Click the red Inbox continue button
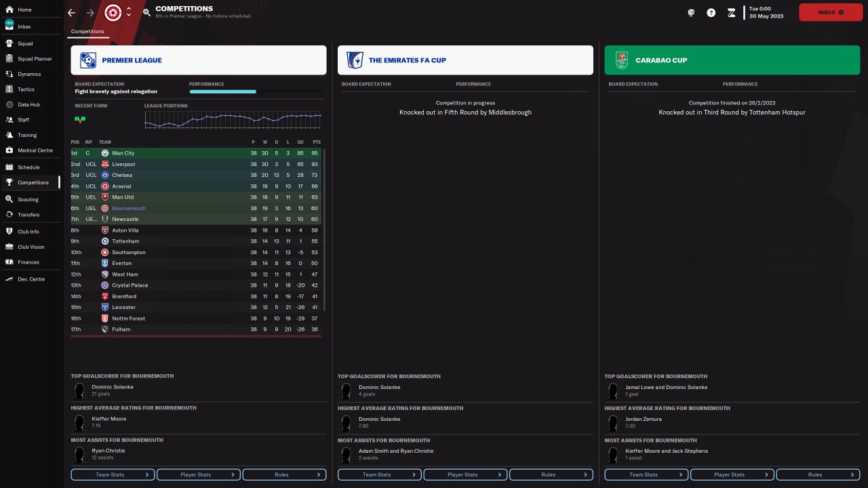Screen dimensions: 868x488 (x=831, y=12)
